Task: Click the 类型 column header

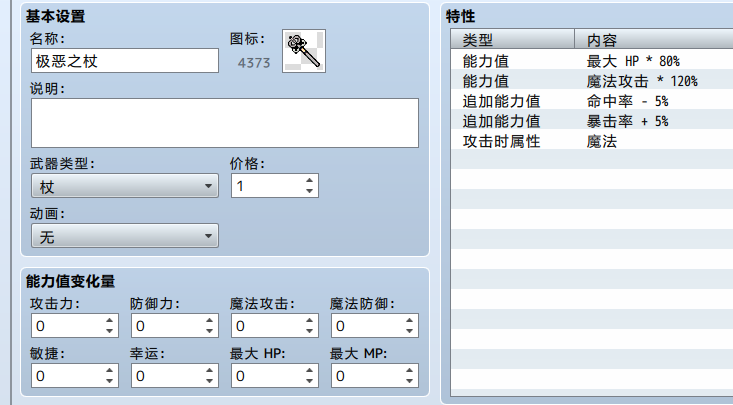Action: [x=513, y=39]
